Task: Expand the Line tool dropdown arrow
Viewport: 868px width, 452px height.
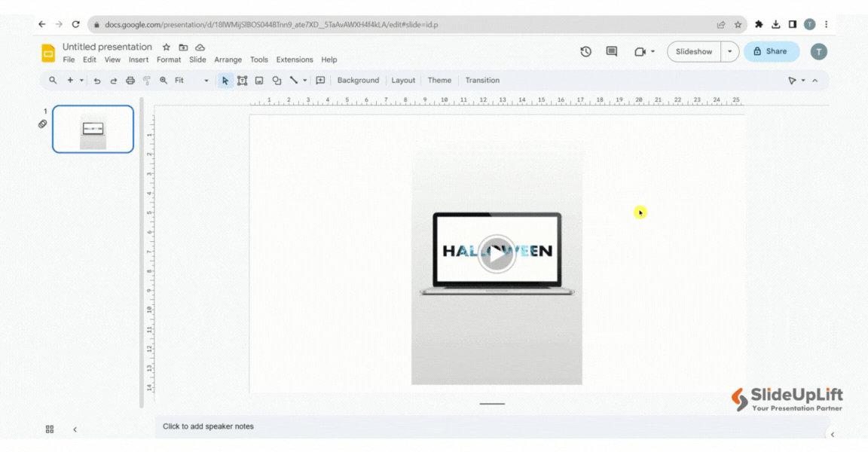Action: click(304, 80)
